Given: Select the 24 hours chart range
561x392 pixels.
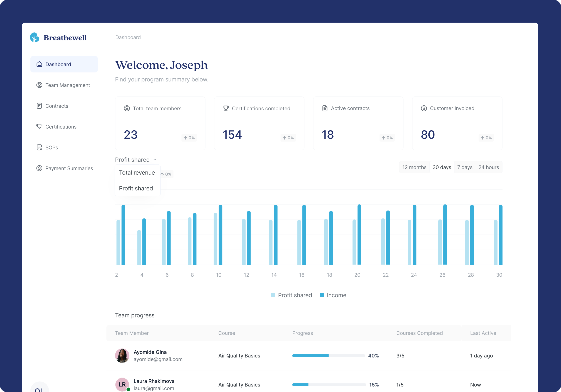Looking at the screenshot, I should (489, 167).
